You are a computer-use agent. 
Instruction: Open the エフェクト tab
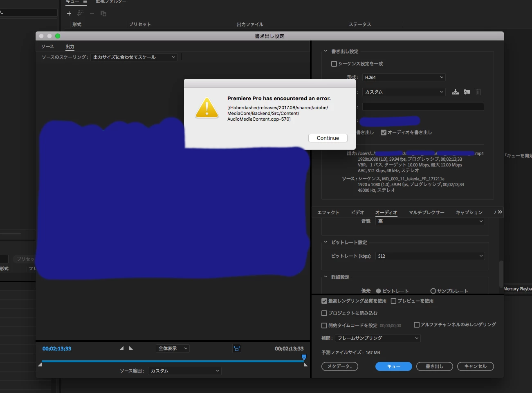[x=328, y=213]
